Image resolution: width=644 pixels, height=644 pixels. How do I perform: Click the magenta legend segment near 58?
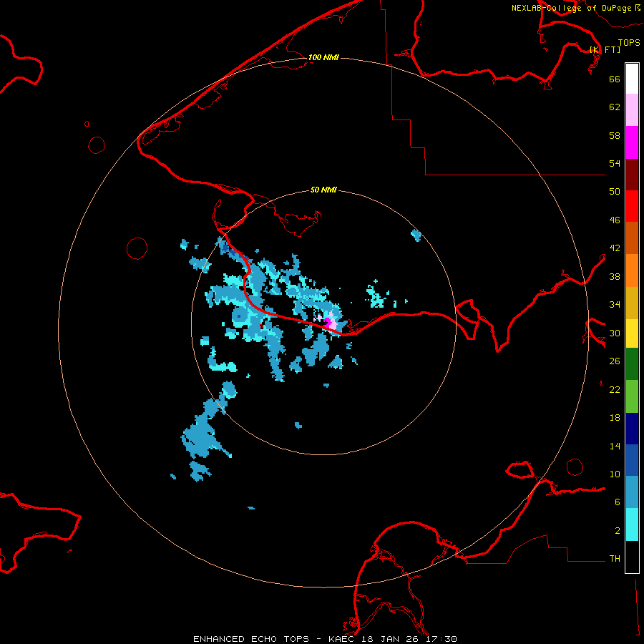[632, 142]
